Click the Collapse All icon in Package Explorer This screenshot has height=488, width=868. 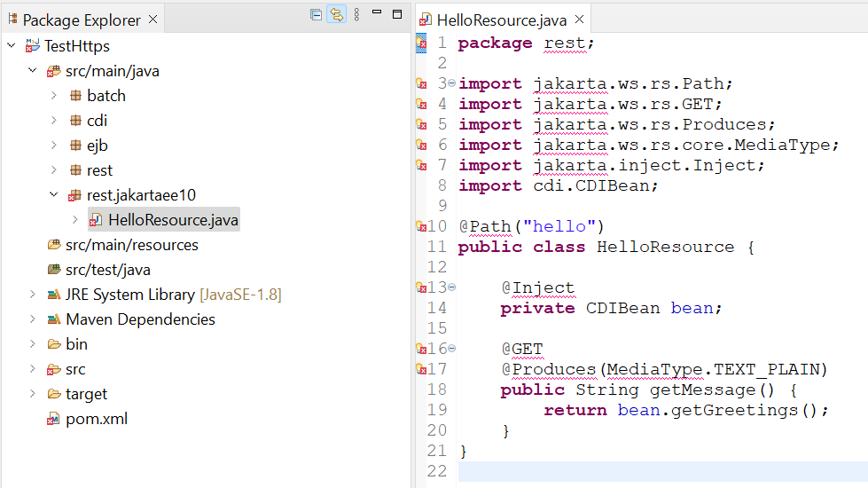pyautogui.click(x=316, y=15)
